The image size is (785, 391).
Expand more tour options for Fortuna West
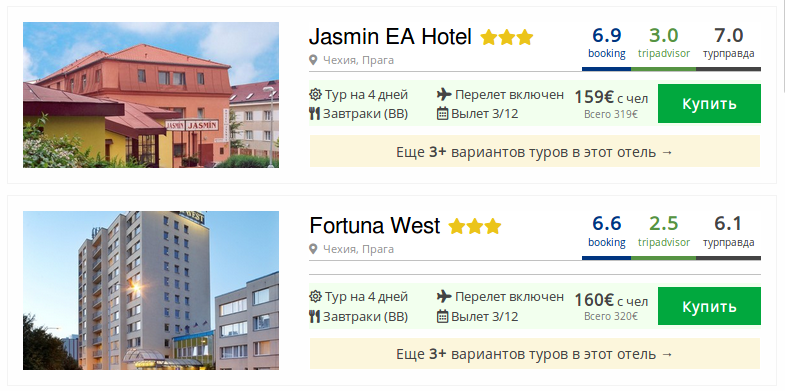535,354
